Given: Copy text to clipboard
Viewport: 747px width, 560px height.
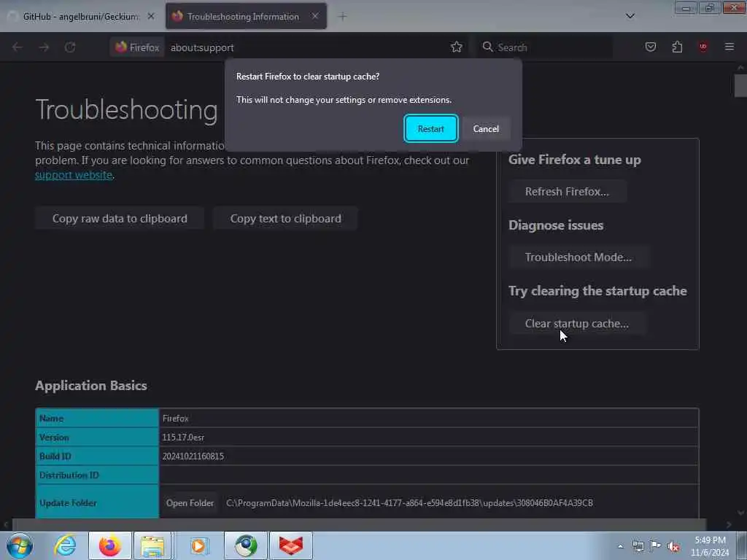Looking at the screenshot, I should click(285, 219).
